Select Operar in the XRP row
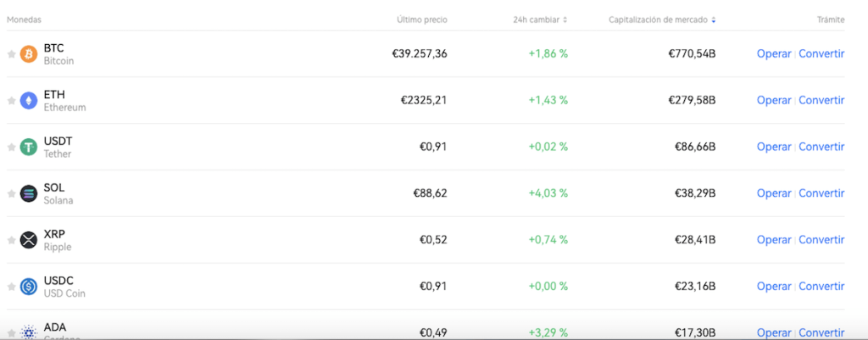The width and height of the screenshot is (868, 340). coord(773,240)
